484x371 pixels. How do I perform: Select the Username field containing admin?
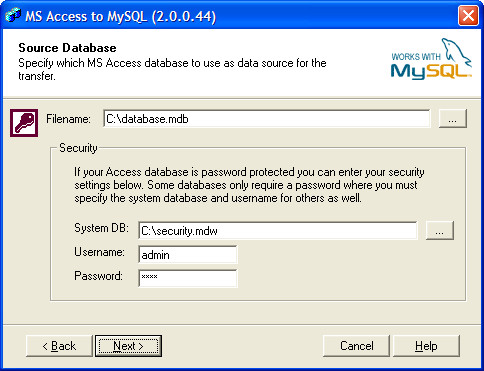tap(188, 255)
